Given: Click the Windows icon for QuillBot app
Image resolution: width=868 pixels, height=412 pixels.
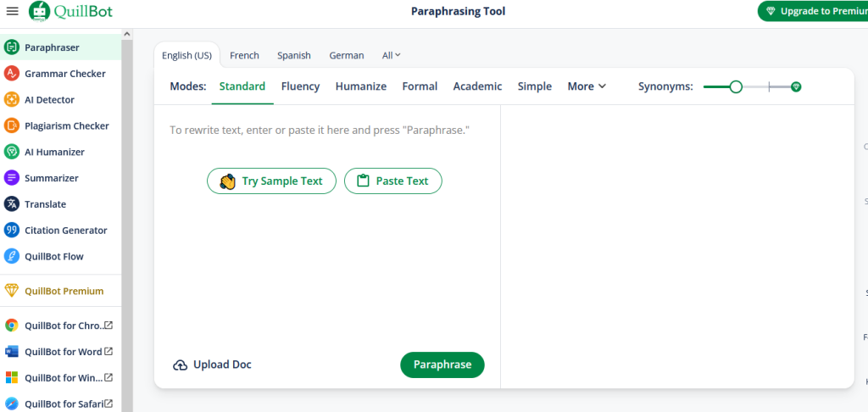Looking at the screenshot, I should click(x=12, y=378).
